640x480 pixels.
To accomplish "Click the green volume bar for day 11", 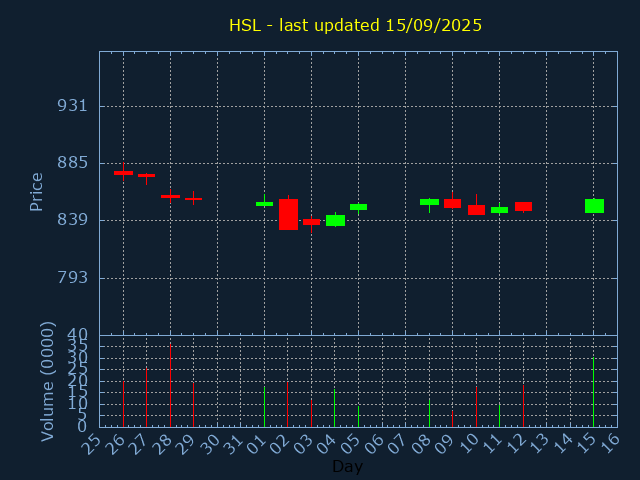I will (500, 416).
